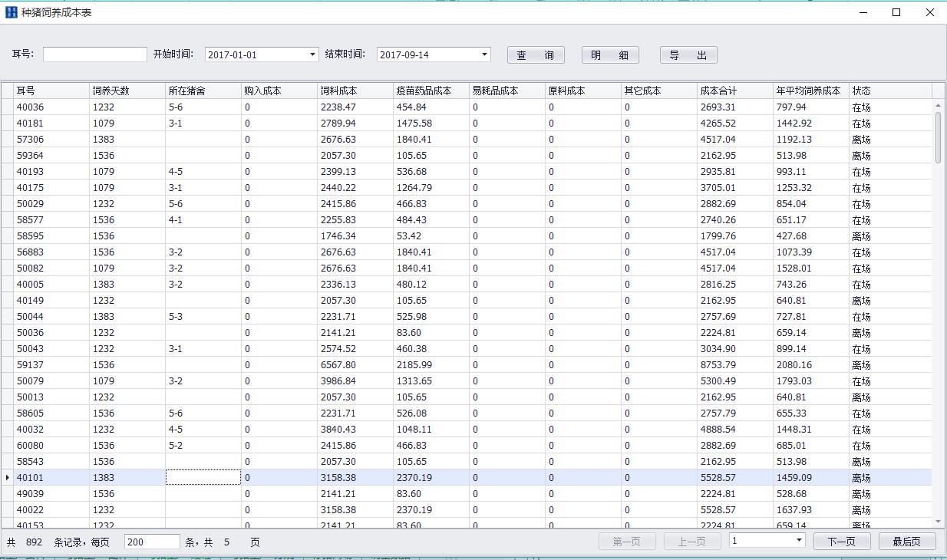Select the row with ear number 59137
This screenshot has width=947, height=560.
[31, 365]
